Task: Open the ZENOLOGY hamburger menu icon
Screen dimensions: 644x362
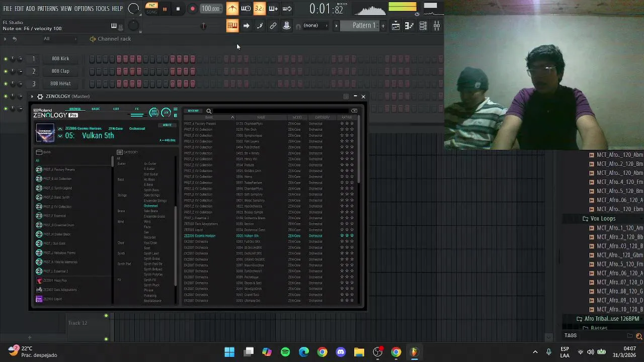Action: (x=175, y=109)
